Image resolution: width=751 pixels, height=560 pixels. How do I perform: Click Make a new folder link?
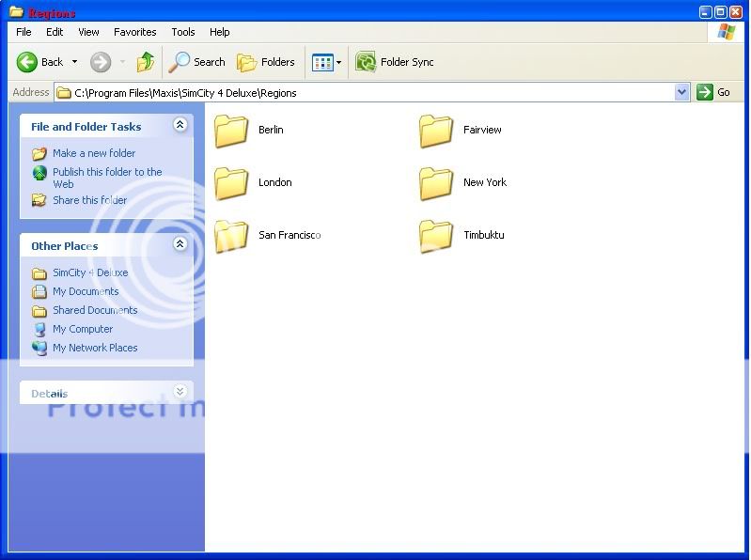pyautogui.click(x=93, y=153)
